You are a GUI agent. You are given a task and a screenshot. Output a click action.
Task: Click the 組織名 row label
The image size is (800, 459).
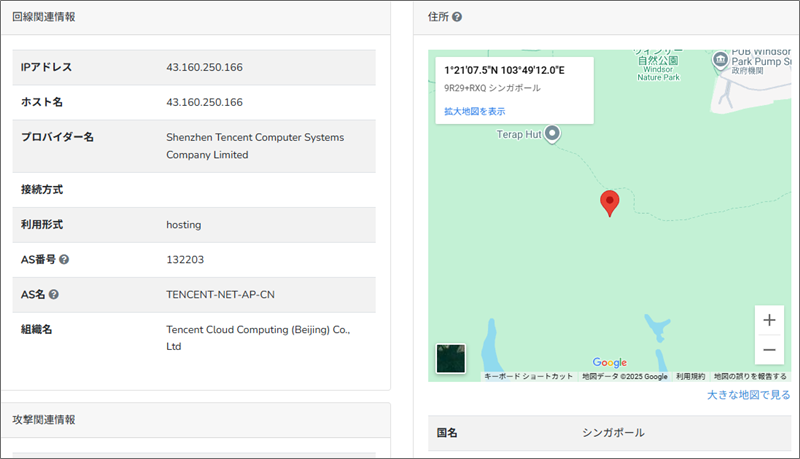(36, 329)
